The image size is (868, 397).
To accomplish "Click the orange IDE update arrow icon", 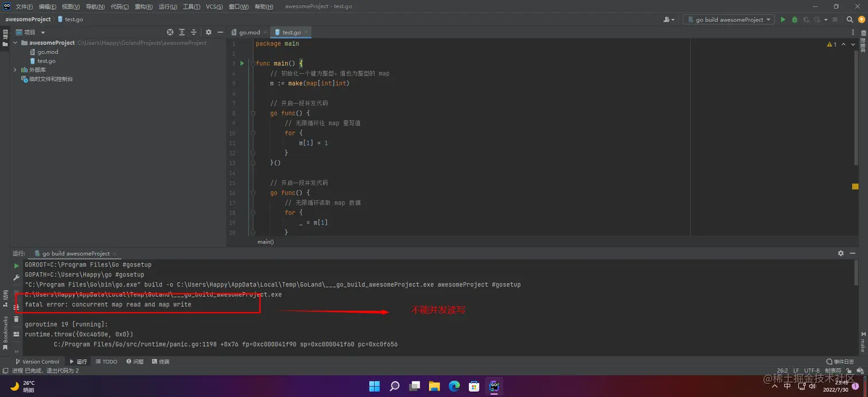I will tap(861, 20).
